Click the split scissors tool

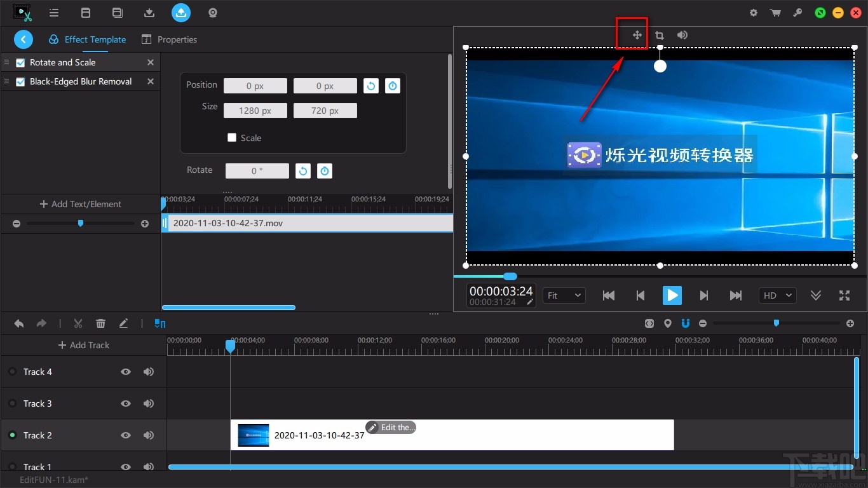point(78,323)
